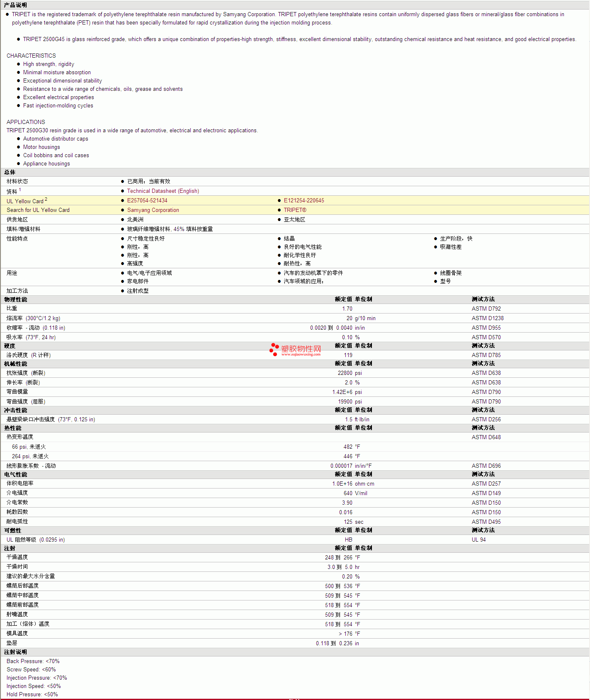Click the 物理性能 section header
This screenshot has width=590, height=700.
click(15, 299)
